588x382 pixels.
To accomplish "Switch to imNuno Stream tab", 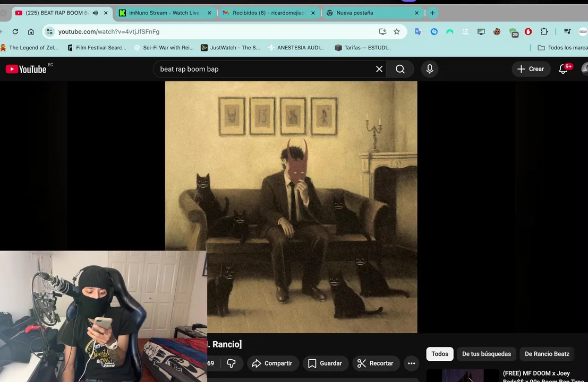I will click(164, 13).
